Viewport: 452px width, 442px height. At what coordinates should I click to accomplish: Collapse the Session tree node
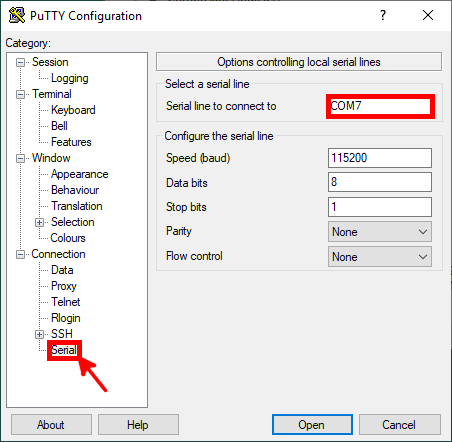20,62
